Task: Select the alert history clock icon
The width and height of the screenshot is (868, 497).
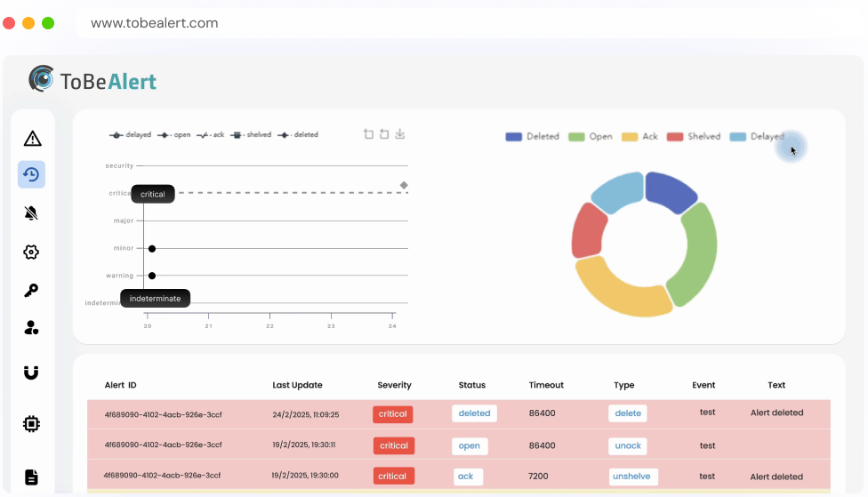Action: [31, 174]
